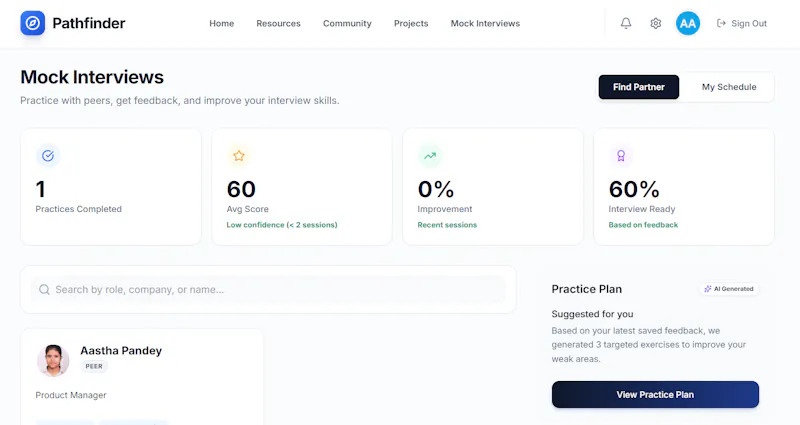This screenshot has height=425, width=800.
Task: Click the Recent sessions label
Action: point(447,225)
